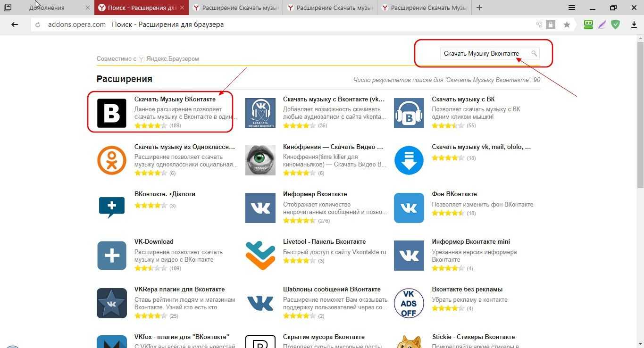Open Скачать музыку с Вконтакте (vk... link
This screenshot has height=348, width=644.
tap(334, 99)
